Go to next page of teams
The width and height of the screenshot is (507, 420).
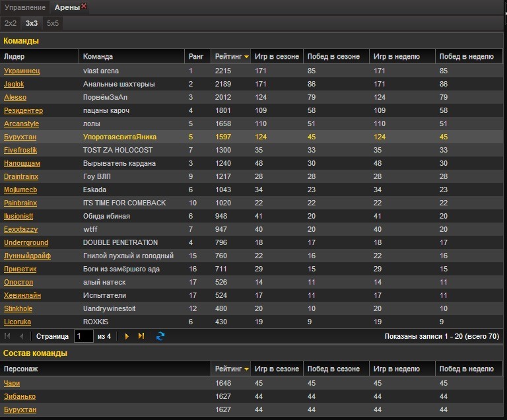tap(127, 336)
